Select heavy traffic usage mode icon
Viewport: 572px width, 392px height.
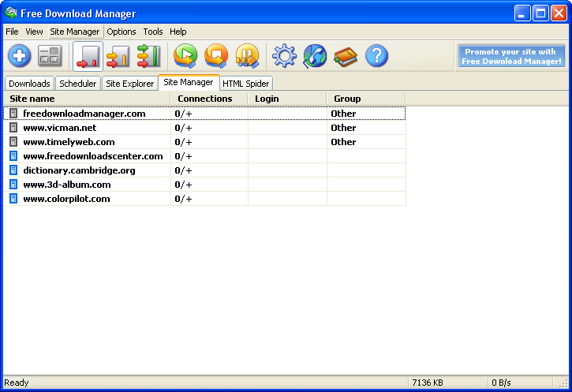[148, 56]
